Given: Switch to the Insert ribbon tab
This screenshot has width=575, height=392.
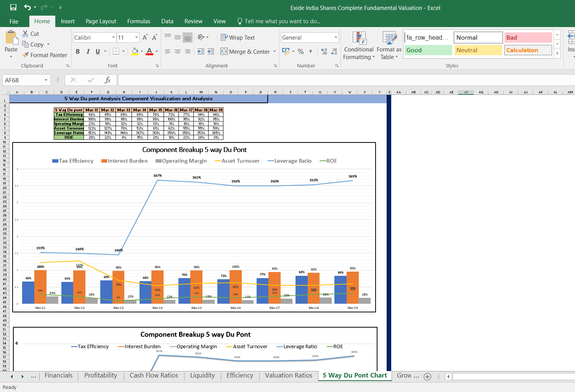Looking at the screenshot, I should [x=68, y=21].
